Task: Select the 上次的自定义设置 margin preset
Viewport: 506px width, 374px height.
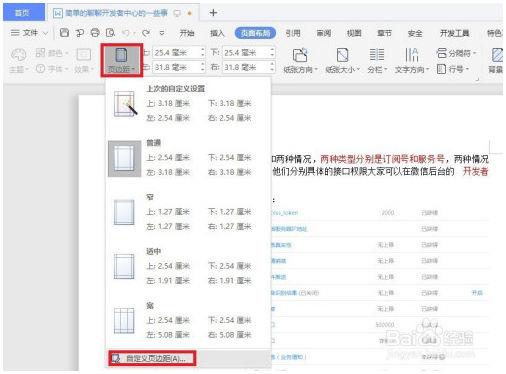Action: point(188,103)
